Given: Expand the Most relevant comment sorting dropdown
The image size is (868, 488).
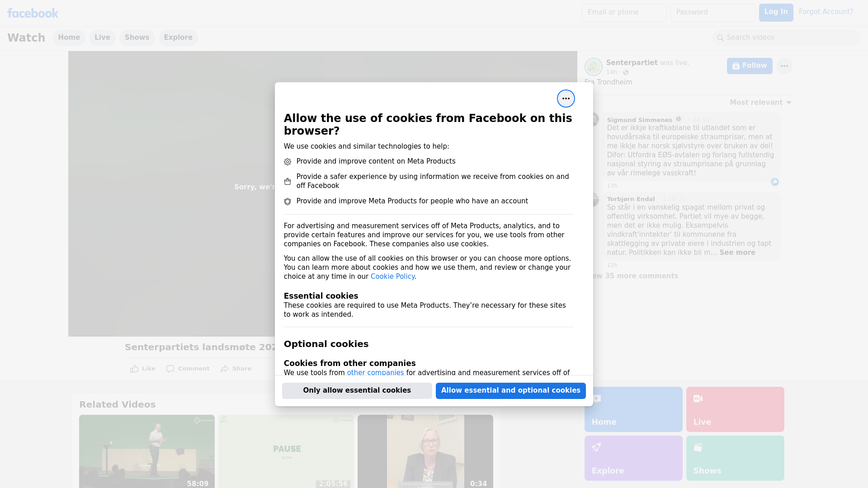Looking at the screenshot, I should coord(760,103).
